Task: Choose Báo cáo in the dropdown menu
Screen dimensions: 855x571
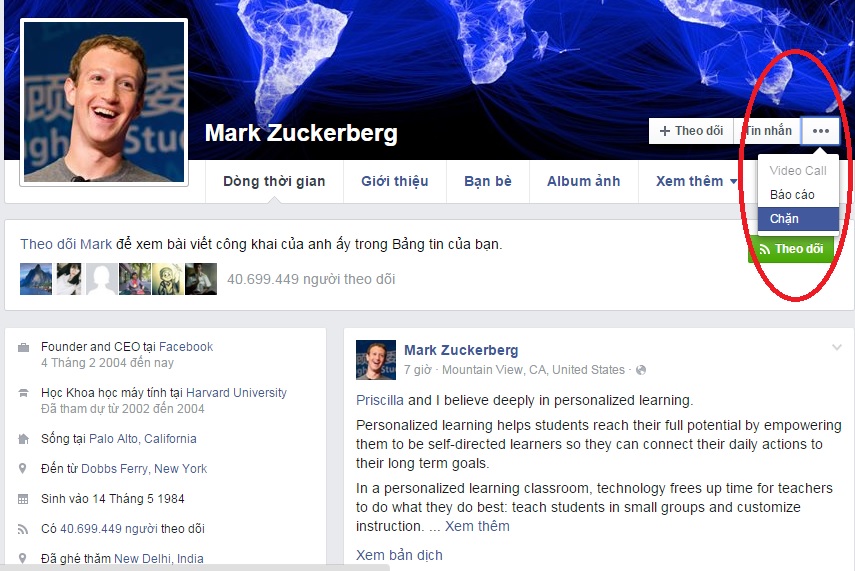Action: pyautogui.click(x=798, y=195)
